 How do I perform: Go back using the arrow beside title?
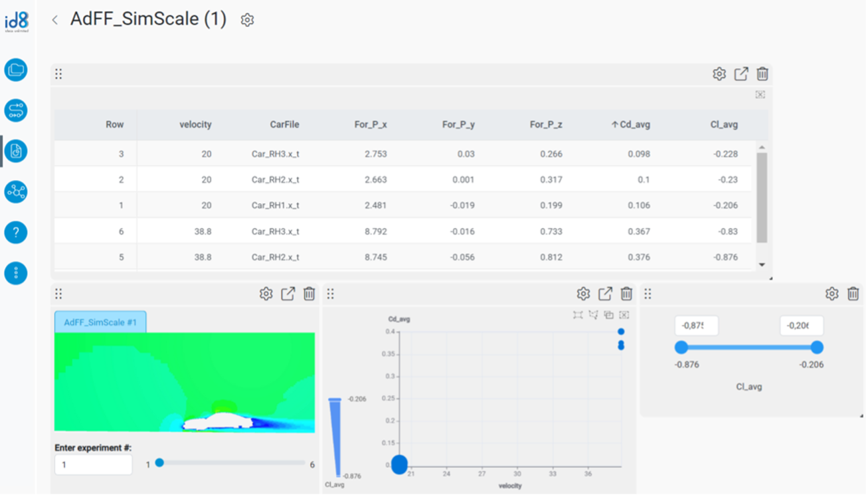coord(55,20)
